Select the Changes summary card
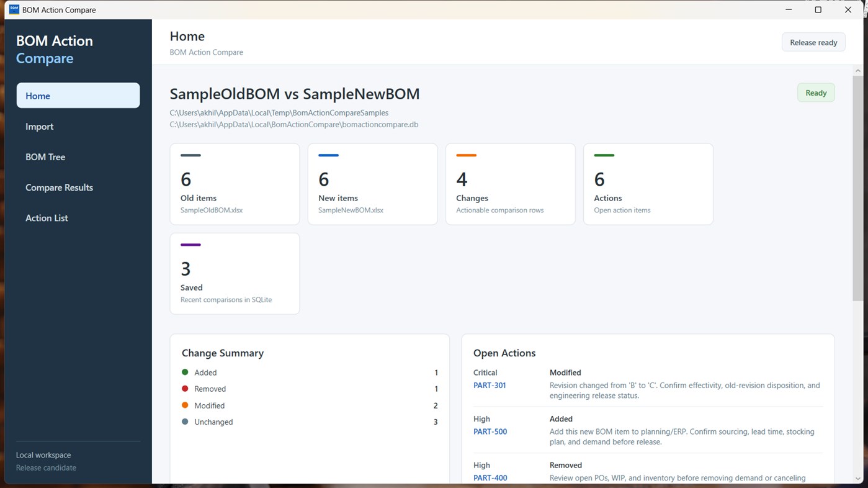This screenshot has width=868, height=488. tap(510, 184)
